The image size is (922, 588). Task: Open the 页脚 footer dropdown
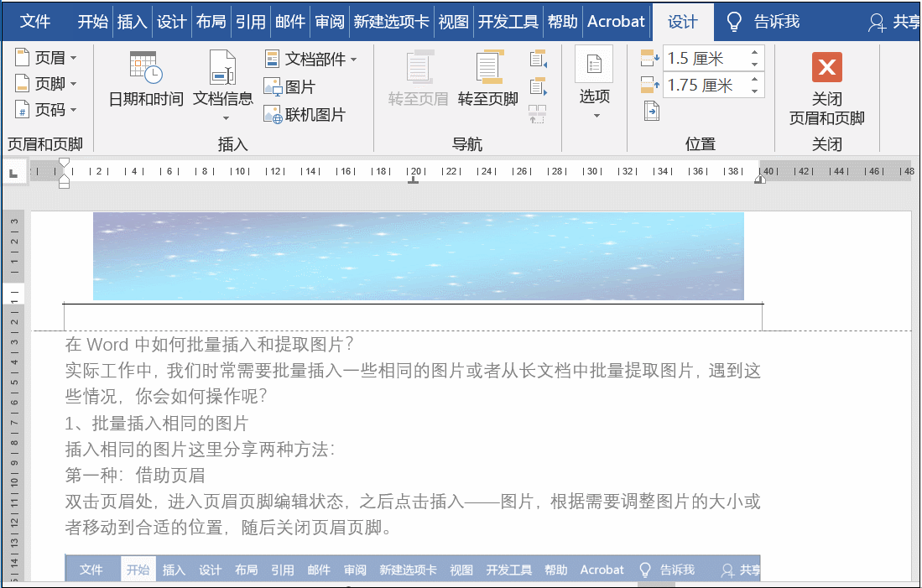(x=45, y=84)
